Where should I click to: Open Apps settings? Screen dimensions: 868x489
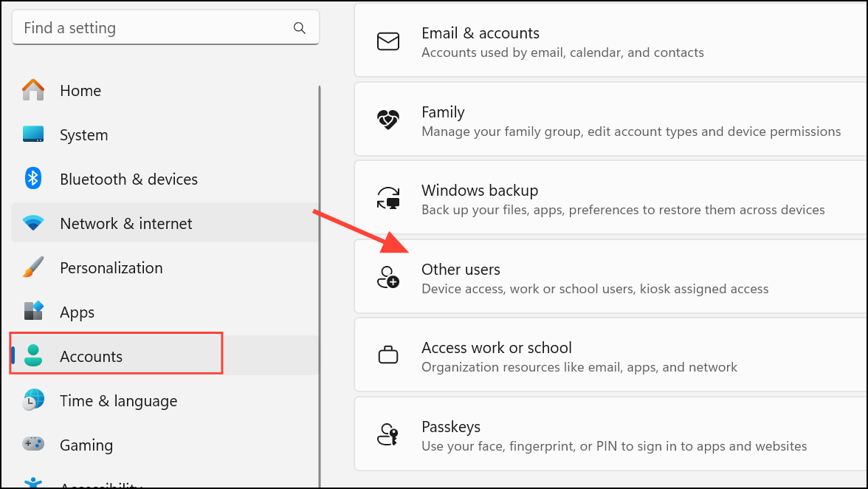click(x=165, y=312)
